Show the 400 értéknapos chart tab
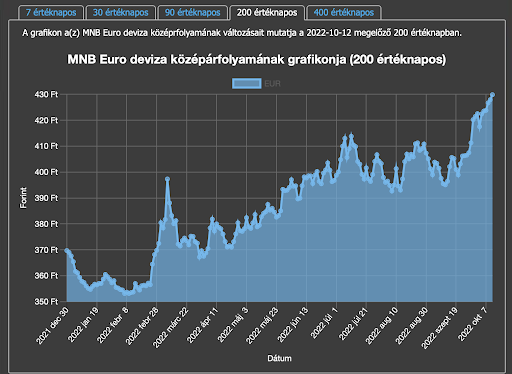512x374 pixels. tap(344, 13)
